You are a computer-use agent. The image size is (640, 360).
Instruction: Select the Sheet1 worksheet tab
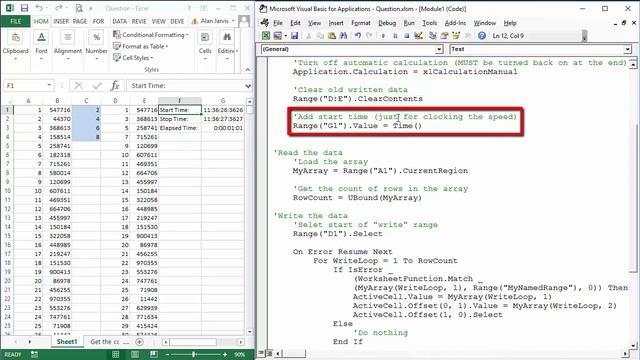click(x=67, y=342)
